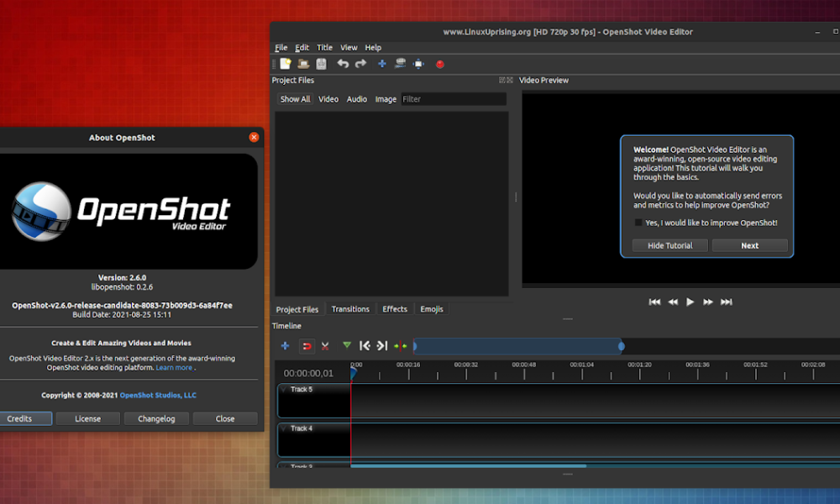
Task: Click the Close button in About OpenShot
Action: click(x=225, y=419)
